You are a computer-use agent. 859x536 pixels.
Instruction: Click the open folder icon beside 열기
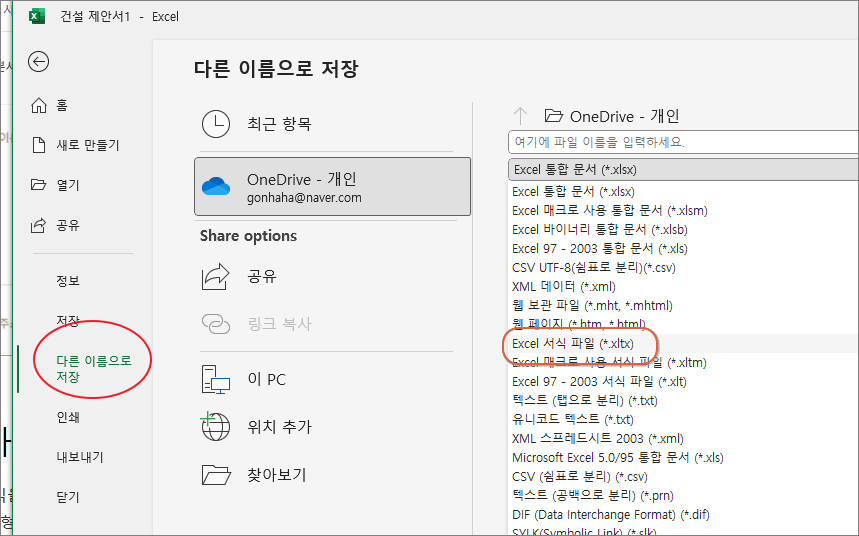(x=38, y=185)
